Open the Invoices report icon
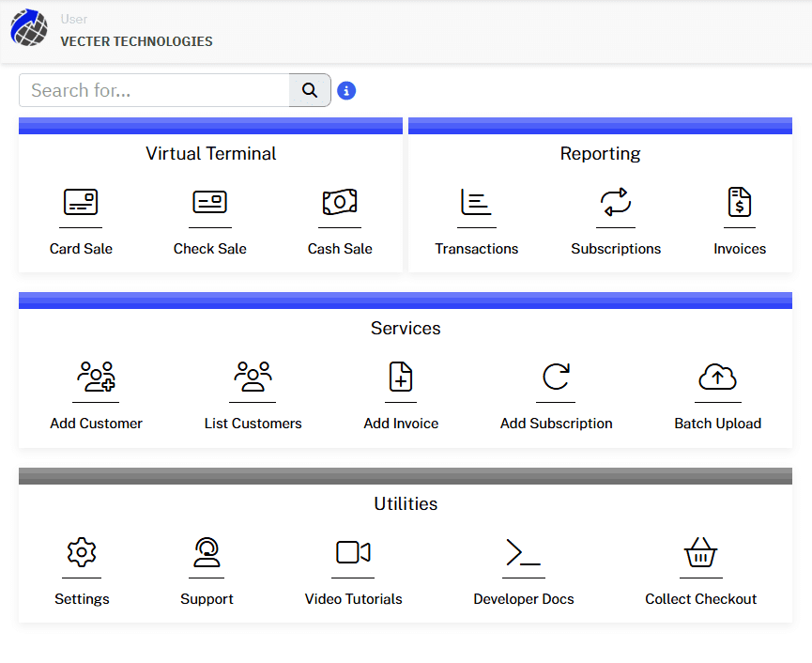This screenshot has height=663, width=812. (740, 203)
